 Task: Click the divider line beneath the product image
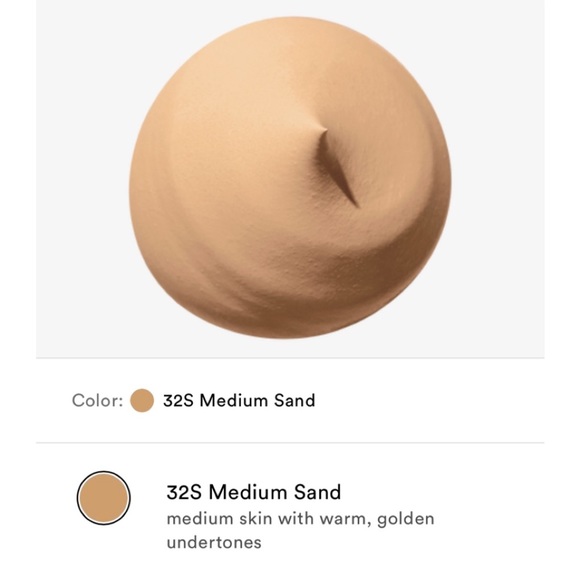[290, 358]
